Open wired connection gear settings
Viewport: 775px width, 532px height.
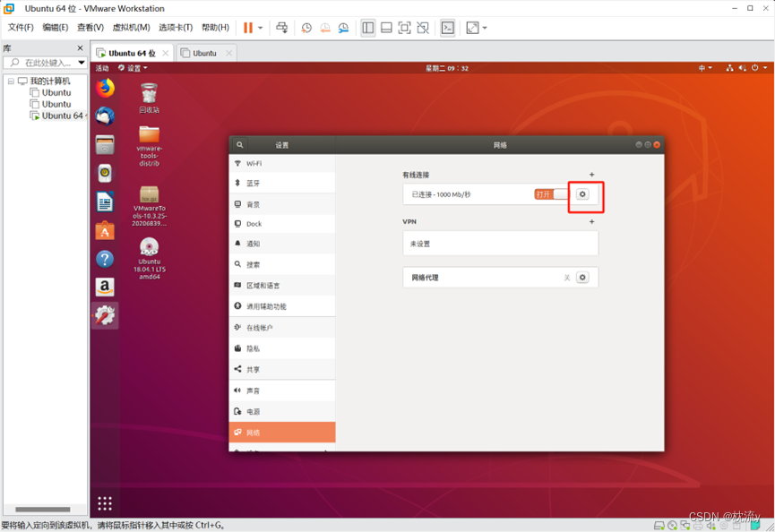582,194
